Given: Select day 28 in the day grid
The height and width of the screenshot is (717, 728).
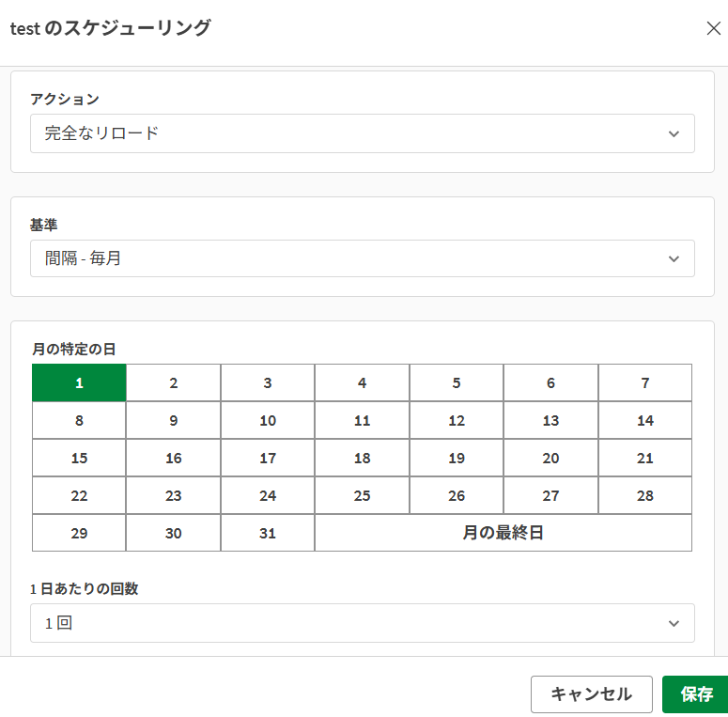Looking at the screenshot, I should click(644, 496).
